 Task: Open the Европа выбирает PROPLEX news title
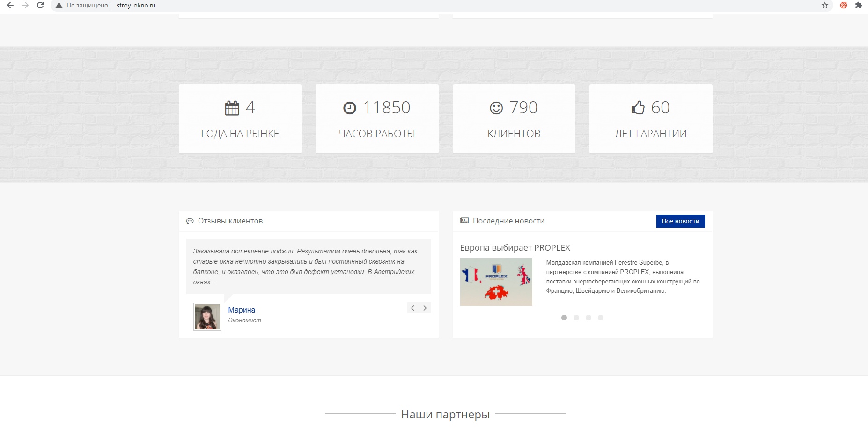pyautogui.click(x=515, y=248)
